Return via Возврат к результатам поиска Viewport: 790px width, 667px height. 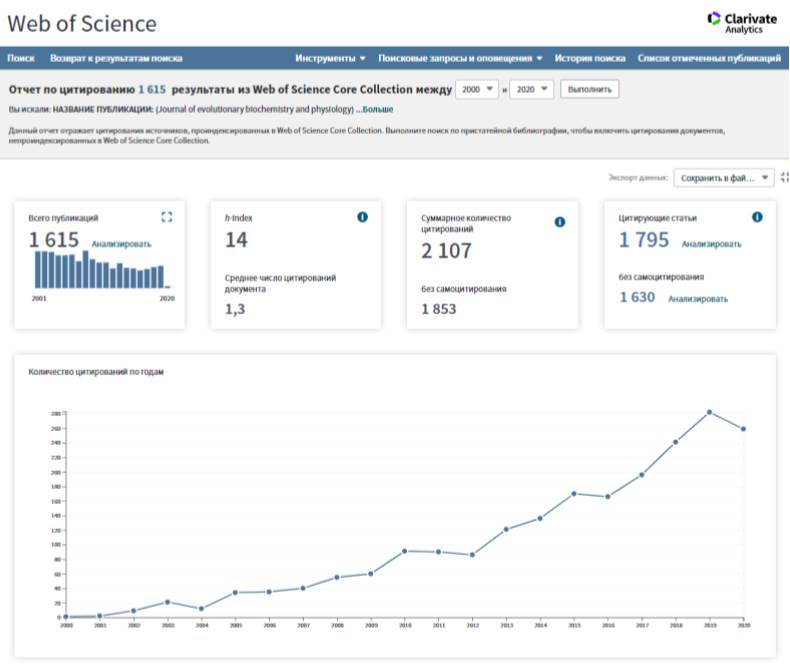[x=116, y=58]
